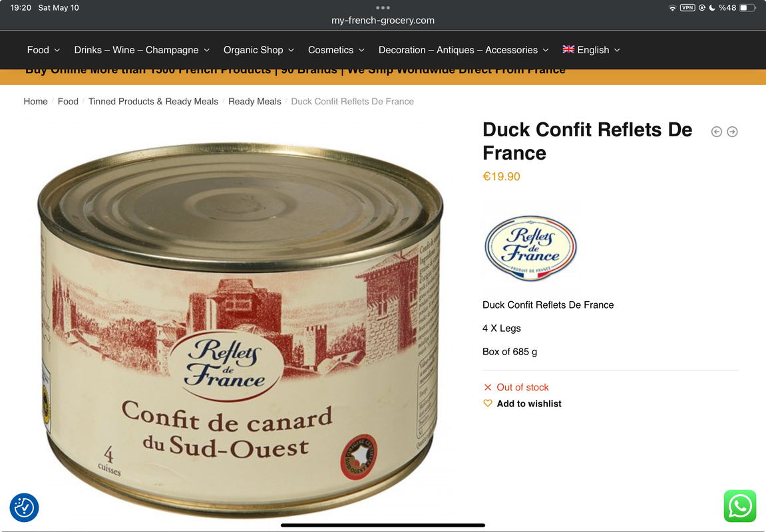This screenshot has width=766, height=532.
Task: Add to wishlist link
Action: point(528,404)
